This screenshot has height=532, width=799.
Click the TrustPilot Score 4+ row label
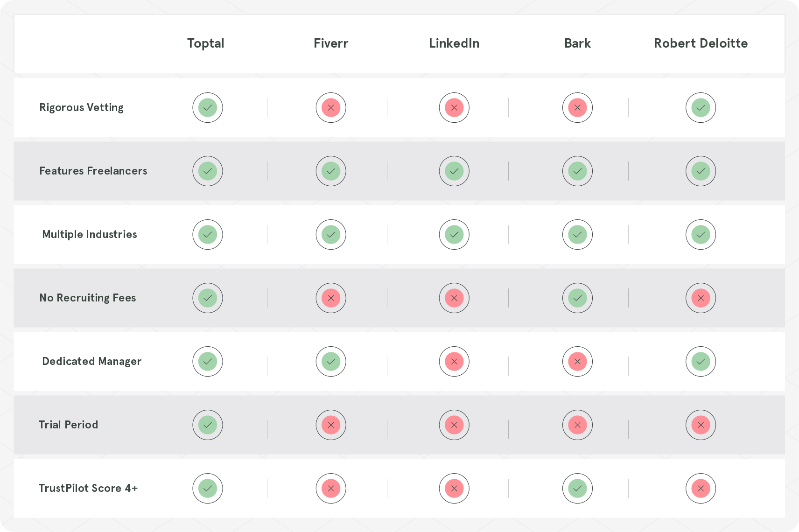coord(88,489)
